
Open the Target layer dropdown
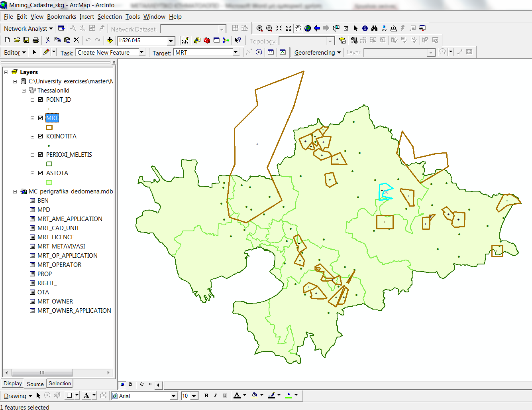point(236,52)
